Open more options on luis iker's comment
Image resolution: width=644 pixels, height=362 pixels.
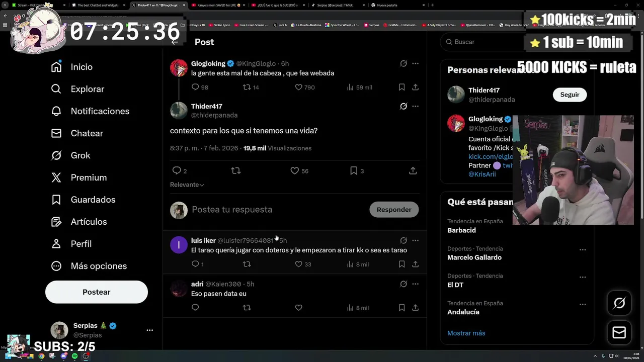[x=415, y=240]
